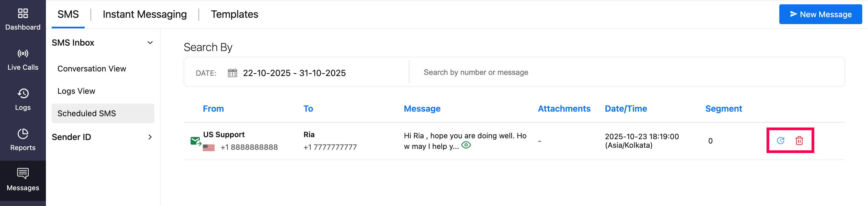Open the date range picker field
868x206 pixels.
(x=294, y=73)
